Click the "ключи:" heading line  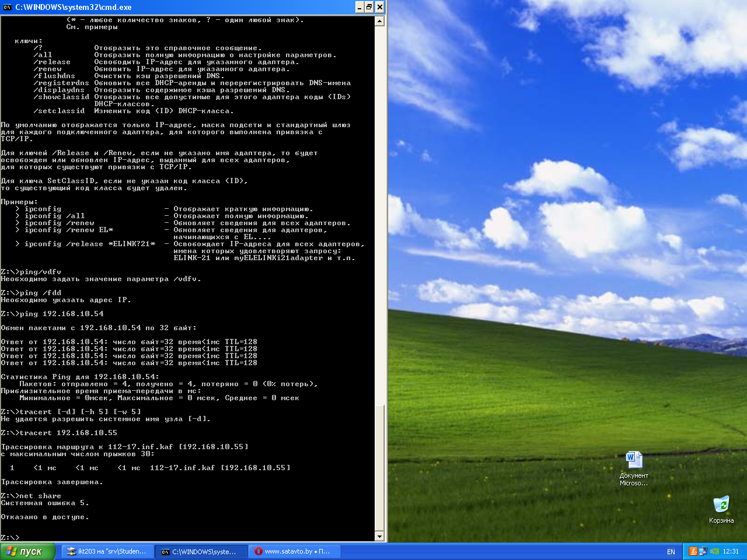tap(29, 41)
